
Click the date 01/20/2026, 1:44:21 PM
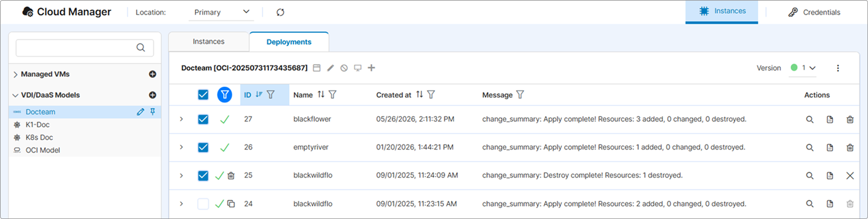click(415, 147)
